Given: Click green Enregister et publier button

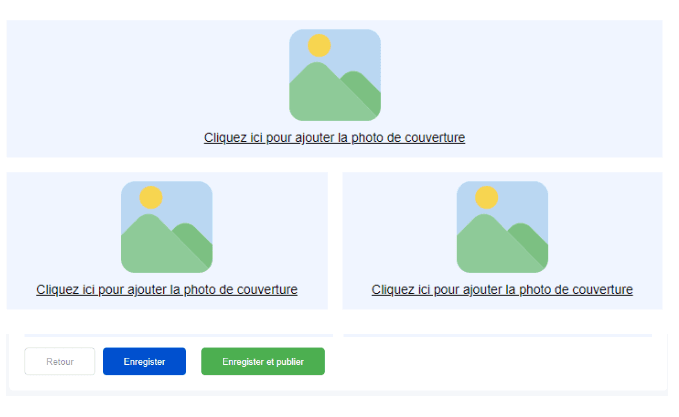Looking at the screenshot, I should [263, 361].
